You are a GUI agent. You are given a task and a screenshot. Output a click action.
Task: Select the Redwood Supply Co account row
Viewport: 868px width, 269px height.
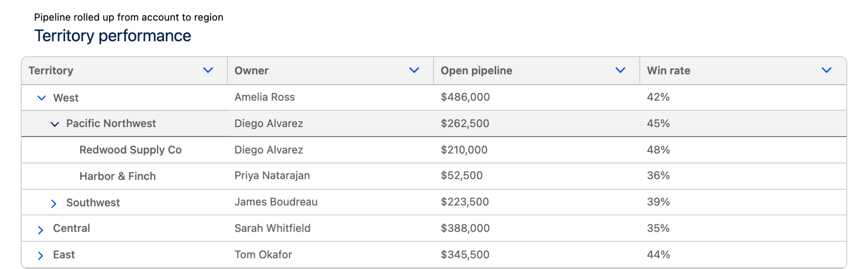(434, 150)
